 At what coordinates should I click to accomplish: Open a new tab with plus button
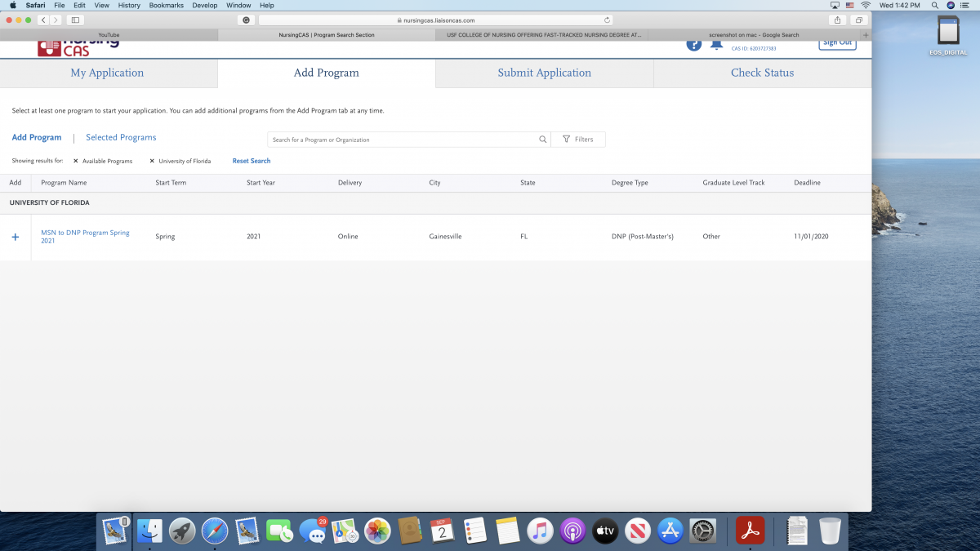(866, 35)
